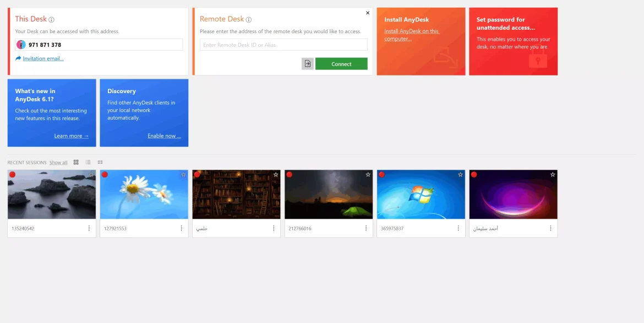644x323 pixels.
Task: Click the avatar icon next to 971 871 378
Action: 21,45
